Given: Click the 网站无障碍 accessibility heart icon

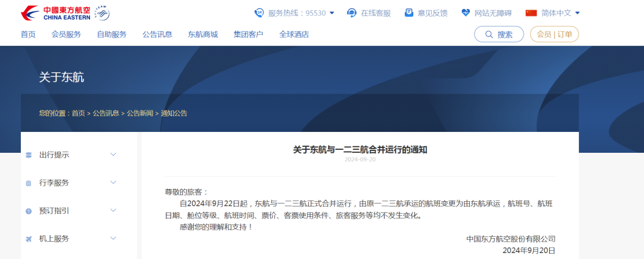Looking at the screenshot, I should pos(466,13).
